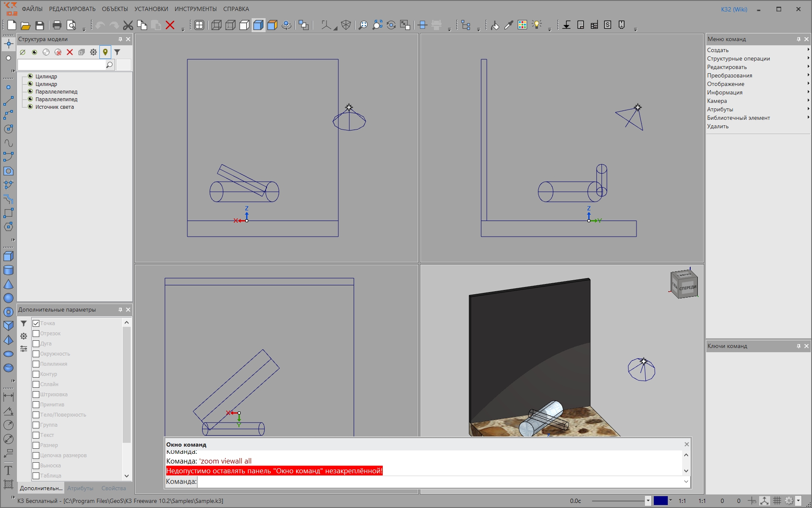Check the Окружность filter checkbox

pyautogui.click(x=36, y=354)
